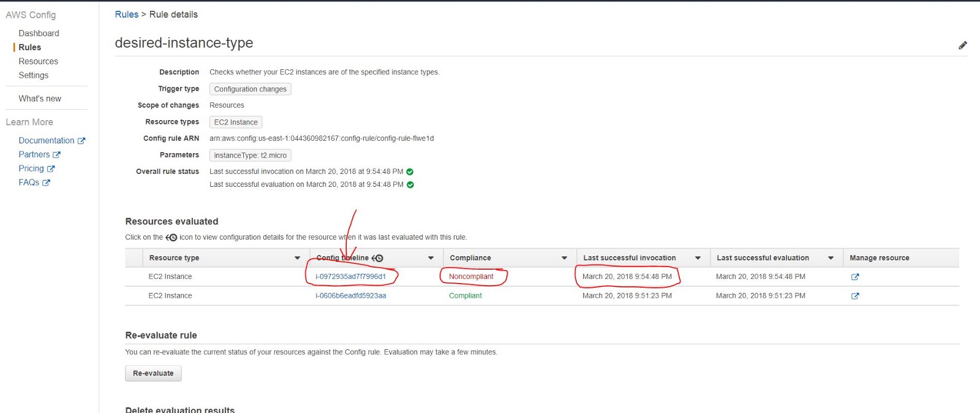Open Documentation link
980x413 pixels.
point(47,140)
